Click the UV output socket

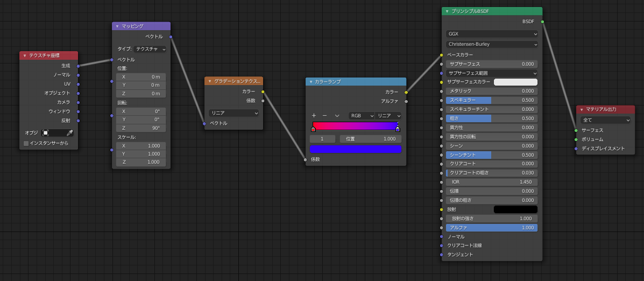(78, 84)
